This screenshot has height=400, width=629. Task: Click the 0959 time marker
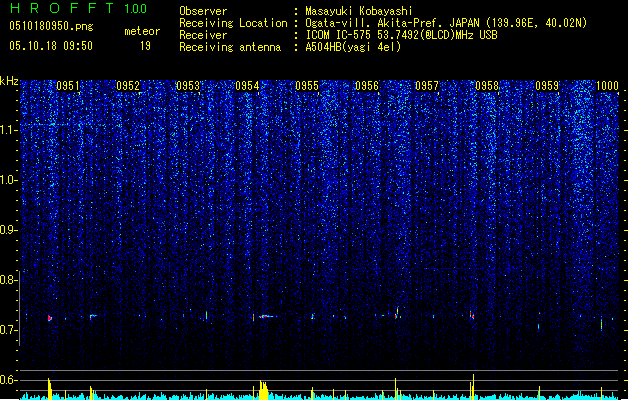(x=547, y=86)
